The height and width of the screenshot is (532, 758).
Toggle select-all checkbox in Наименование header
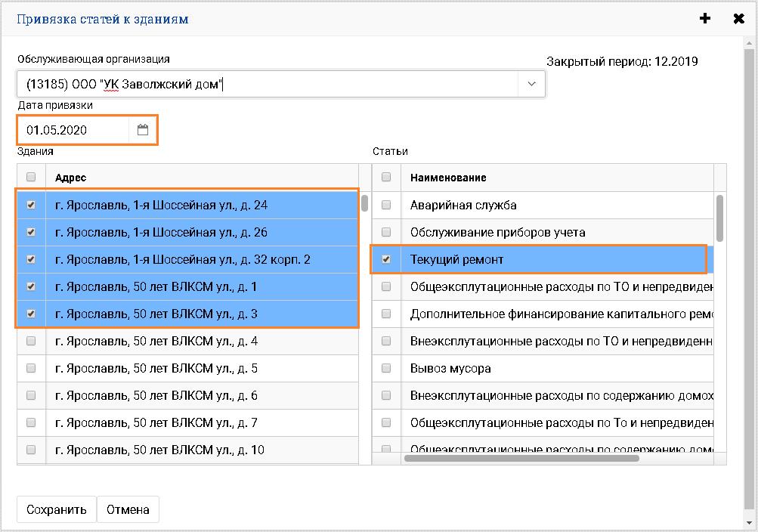[x=386, y=178]
